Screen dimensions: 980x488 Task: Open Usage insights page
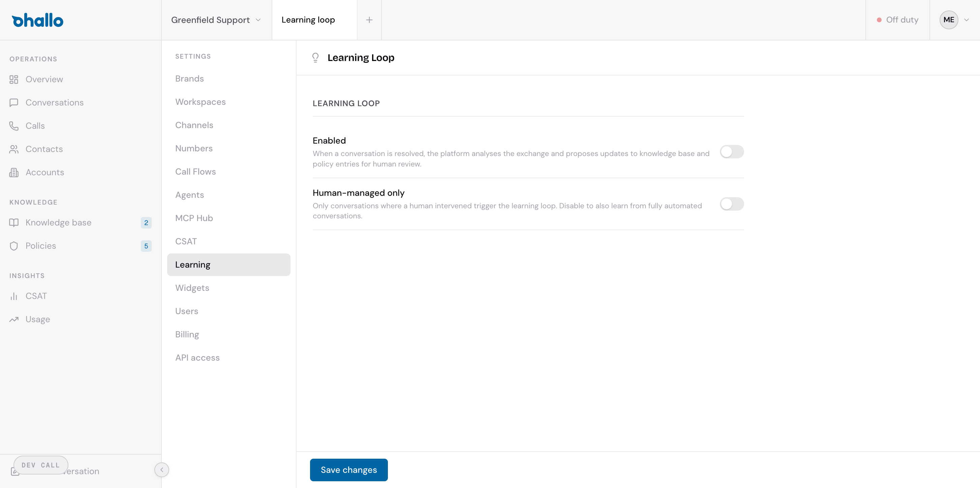tap(38, 319)
